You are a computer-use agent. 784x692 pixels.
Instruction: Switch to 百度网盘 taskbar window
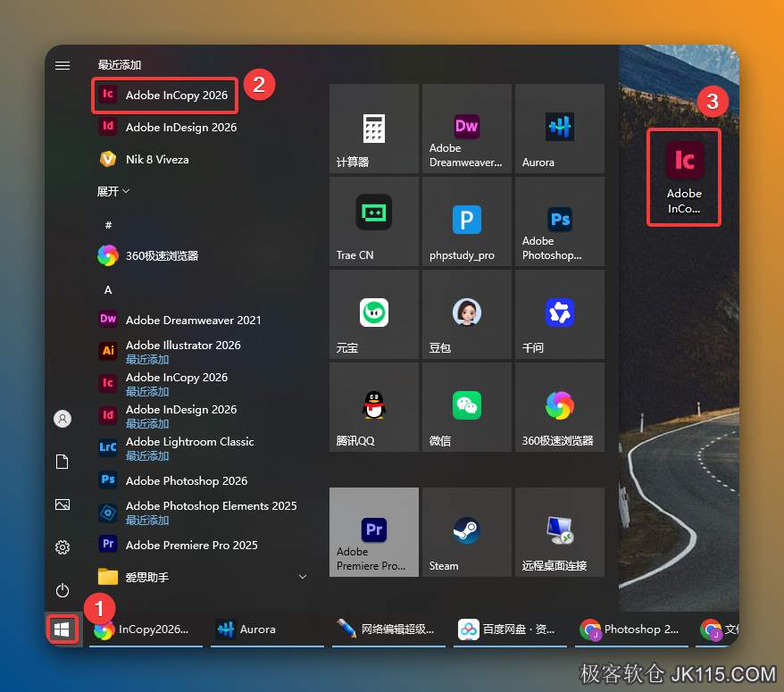pyautogui.click(x=510, y=629)
